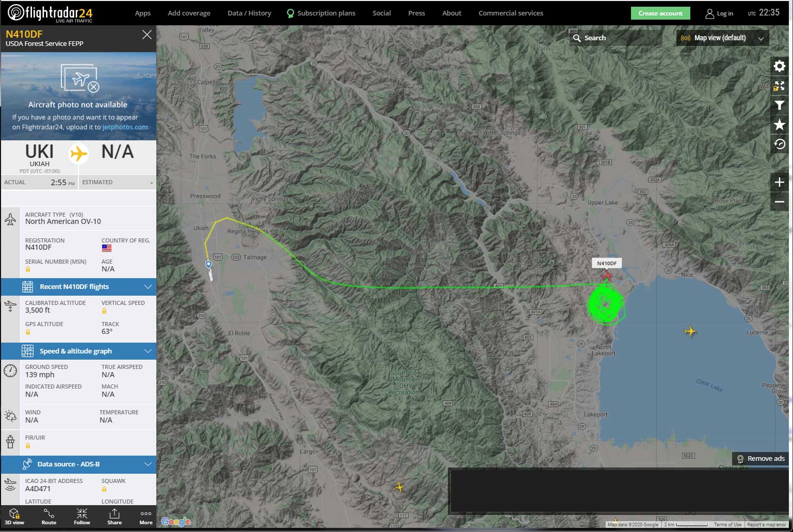The image size is (793, 532).
Task: Open the jetphotos.com link
Action: pyautogui.click(x=125, y=127)
